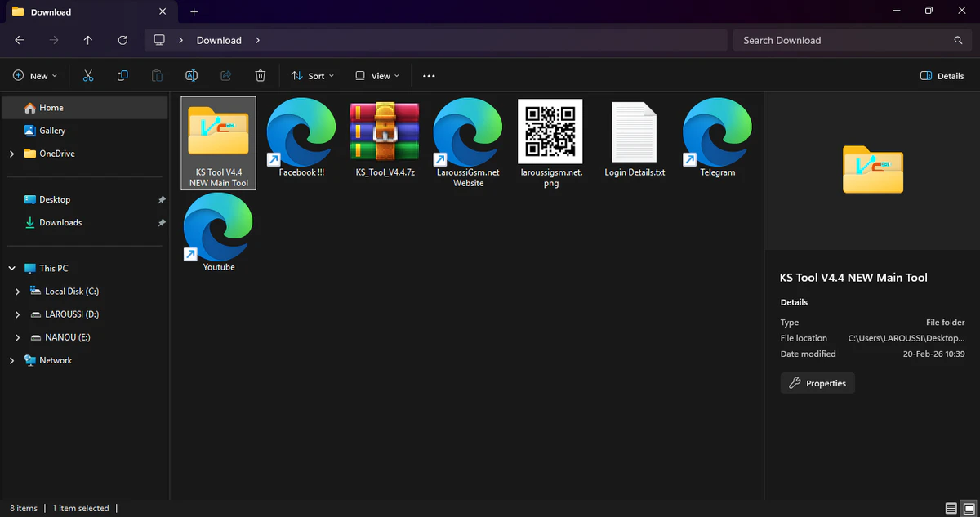Click the Cut scissors icon
Screen dimensions: 980x517
(88, 76)
